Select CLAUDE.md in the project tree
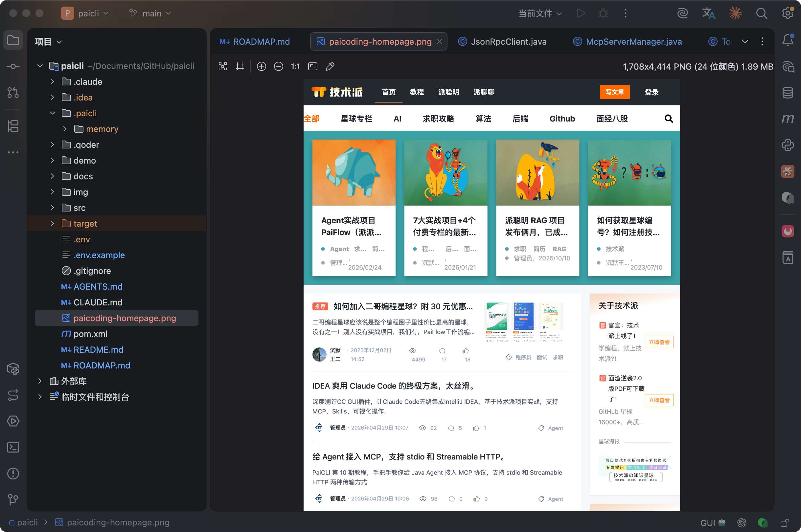Viewport: 801px width, 532px height. point(117,302)
